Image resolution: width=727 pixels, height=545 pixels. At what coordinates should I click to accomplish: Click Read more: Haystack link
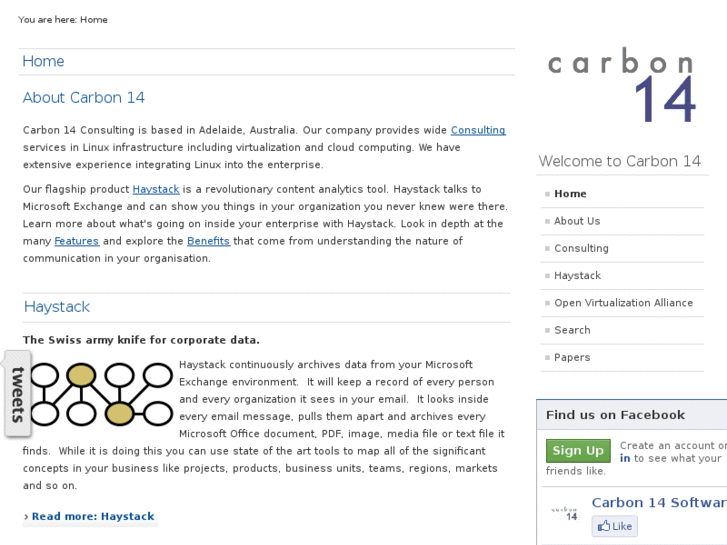pyautogui.click(x=93, y=517)
